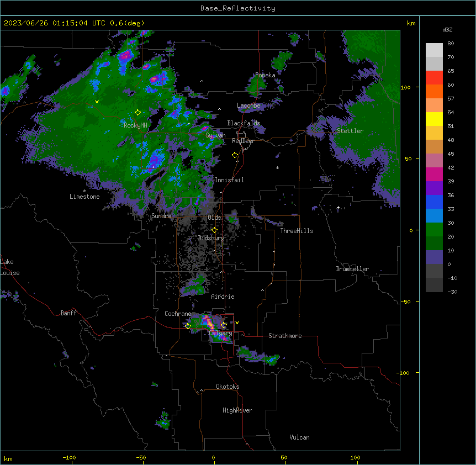Click the Lake Louise label

pos(10,267)
